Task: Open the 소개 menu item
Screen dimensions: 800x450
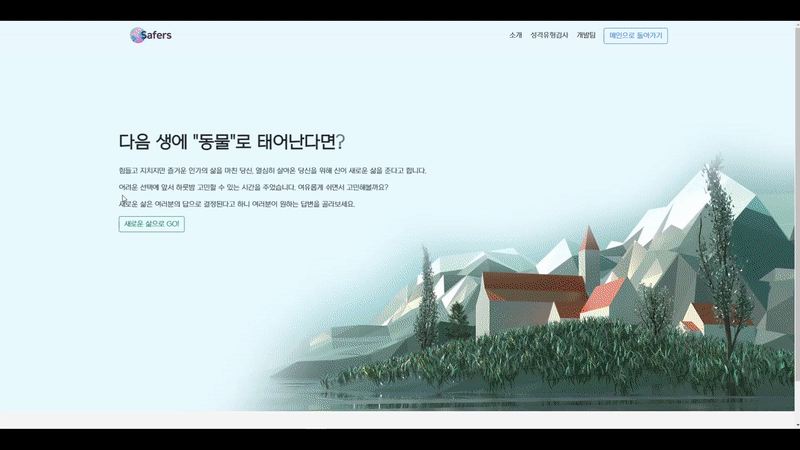Action: [x=515, y=35]
